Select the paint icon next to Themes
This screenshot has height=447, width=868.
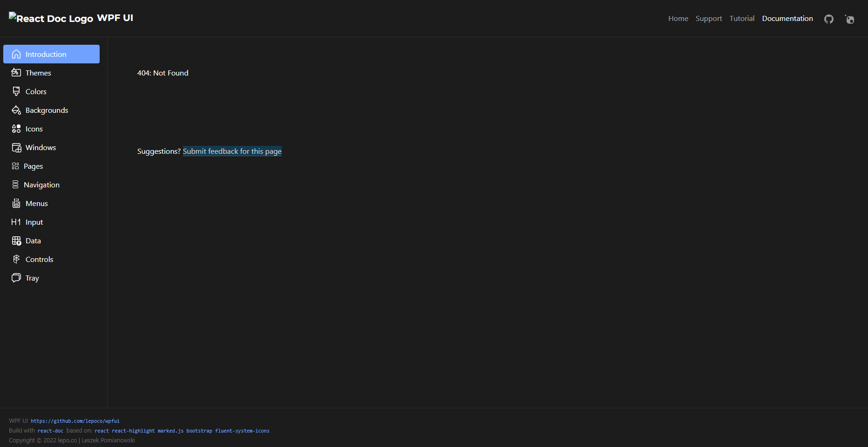click(x=16, y=73)
